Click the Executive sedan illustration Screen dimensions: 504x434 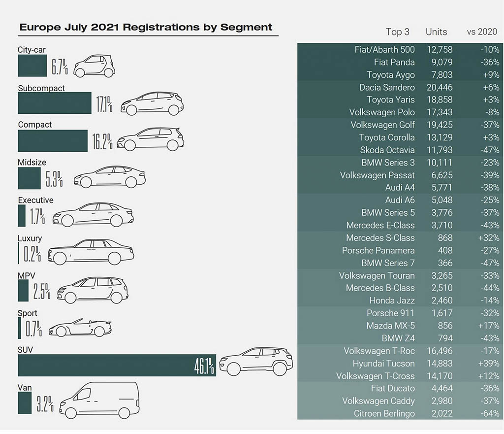(93, 215)
